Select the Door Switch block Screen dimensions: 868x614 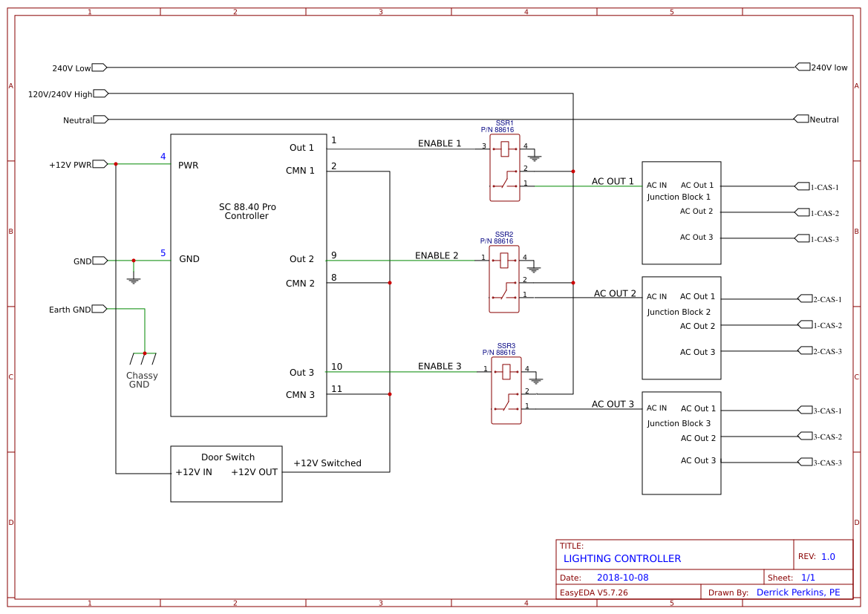pos(226,474)
